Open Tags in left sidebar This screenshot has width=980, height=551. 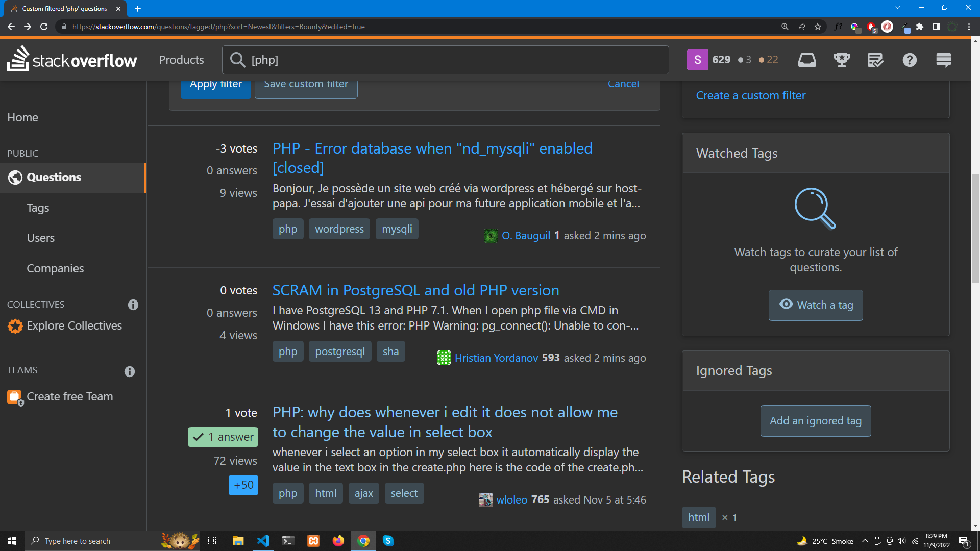pyautogui.click(x=38, y=208)
